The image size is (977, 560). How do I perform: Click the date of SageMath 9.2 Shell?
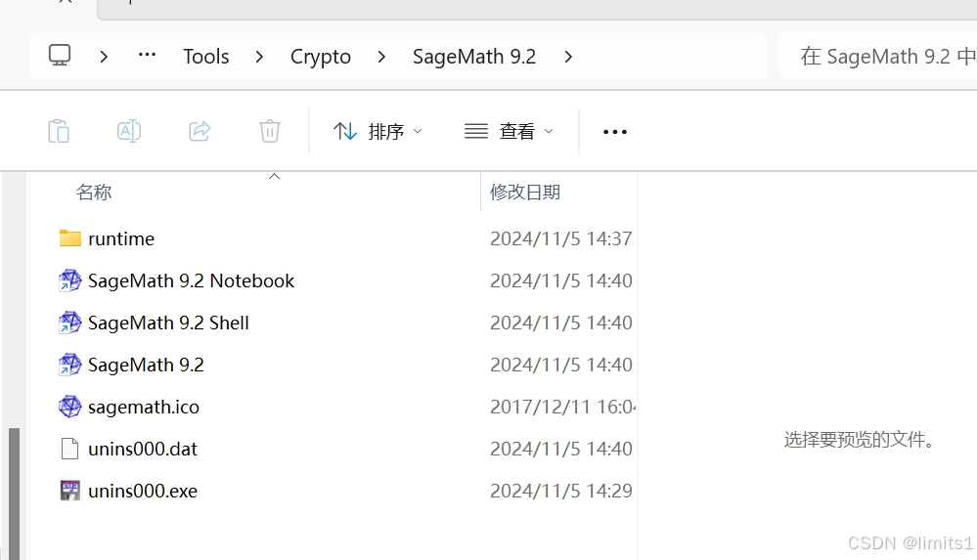[x=560, y=323]
